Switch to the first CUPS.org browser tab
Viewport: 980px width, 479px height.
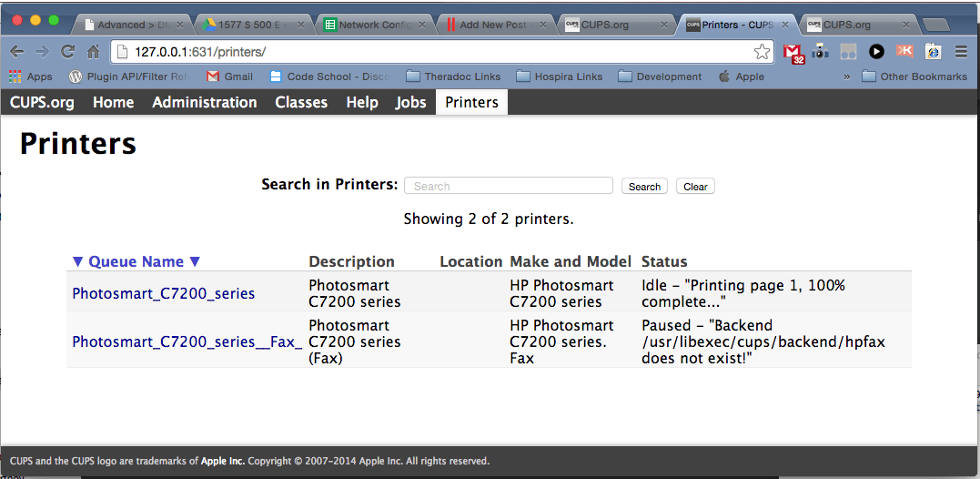[x=618, y=25]
